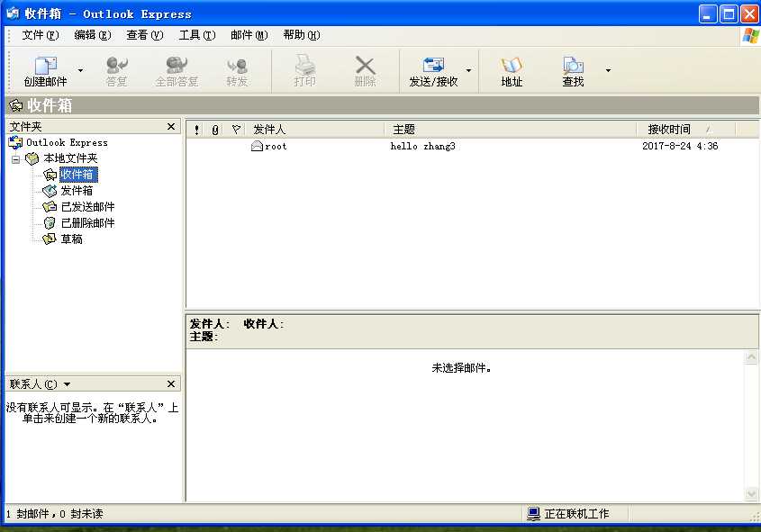
Task: Close the Folders (文件夹) pane
Action: pyautogui.click(x=171, y=127)
